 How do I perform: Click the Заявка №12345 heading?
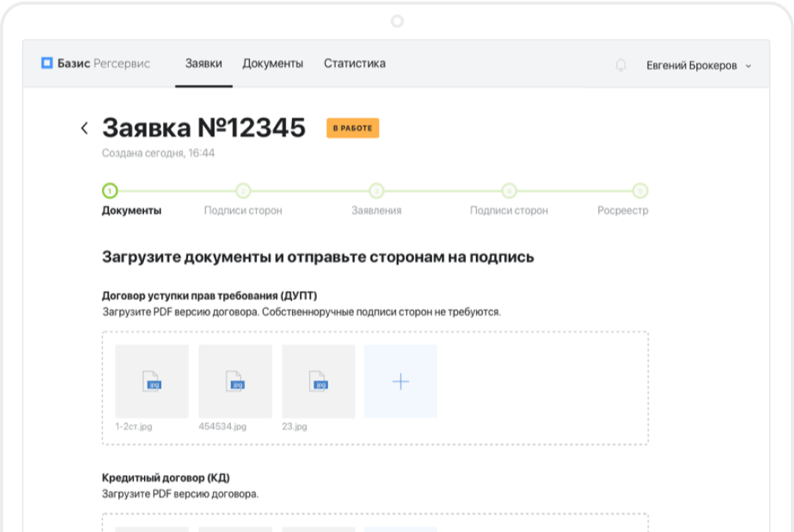(x=204, y=128)
